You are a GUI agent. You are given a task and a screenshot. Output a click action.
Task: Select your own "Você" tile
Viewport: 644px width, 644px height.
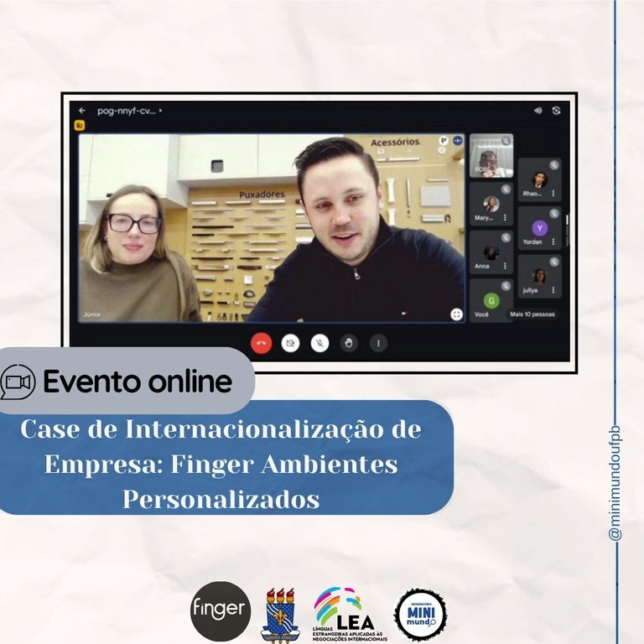click(491, 300)
